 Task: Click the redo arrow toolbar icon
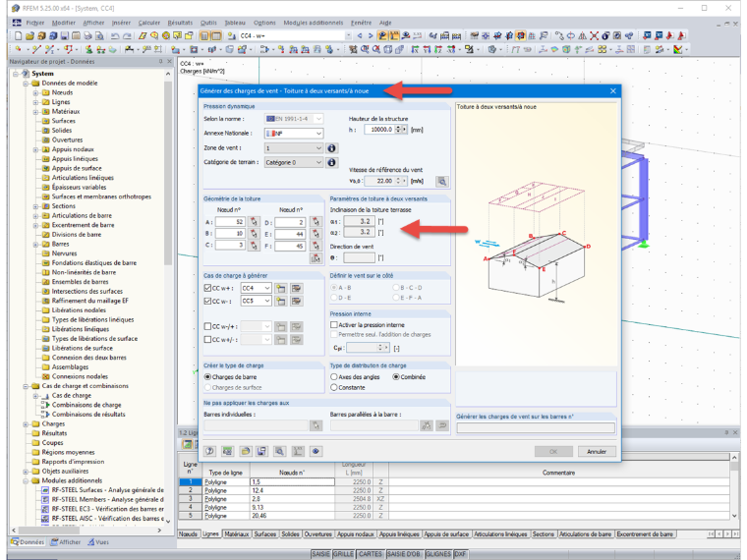(127, 35)
